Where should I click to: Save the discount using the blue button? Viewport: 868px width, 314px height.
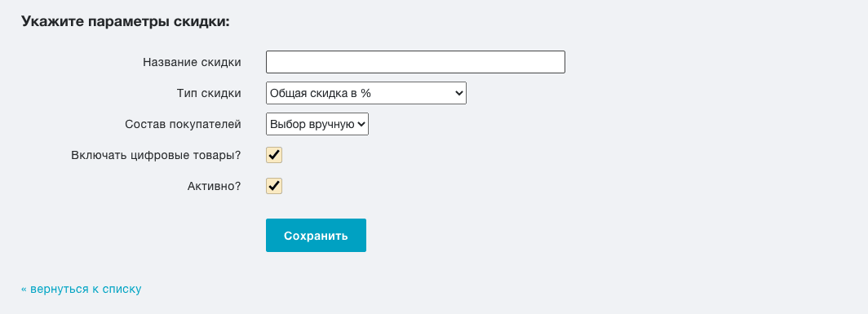316,236
